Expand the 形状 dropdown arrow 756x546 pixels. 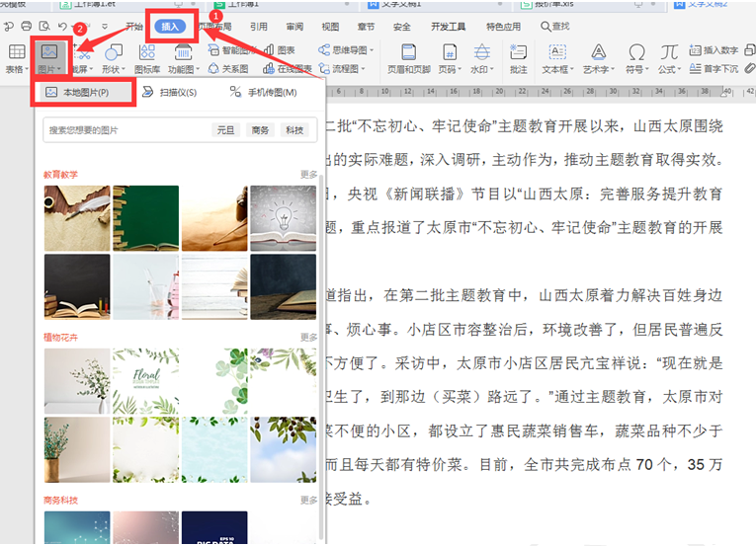coord(124,69)
